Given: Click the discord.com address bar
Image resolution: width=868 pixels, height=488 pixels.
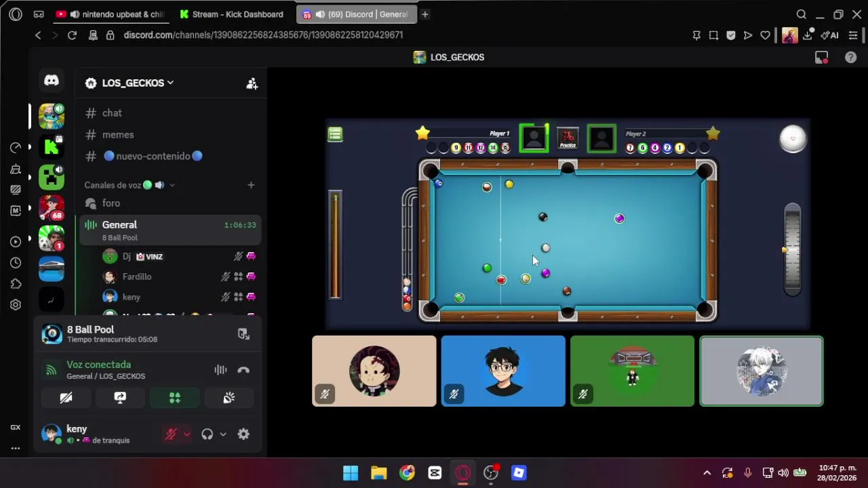Looking at the screenshot, I should point(263,35).
